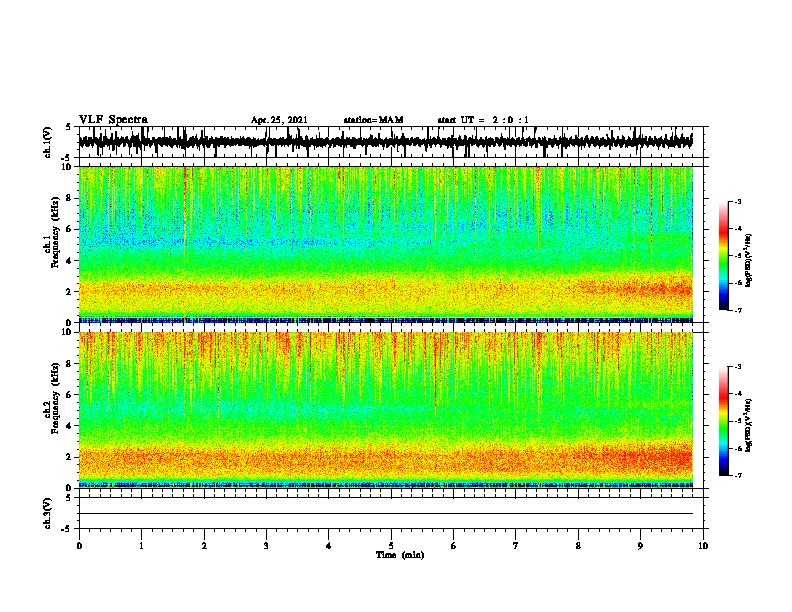Click the "-3" tick on the ch.1 colorbar
This screenshot has height=612, width=792.
click(x=737, y=201)
